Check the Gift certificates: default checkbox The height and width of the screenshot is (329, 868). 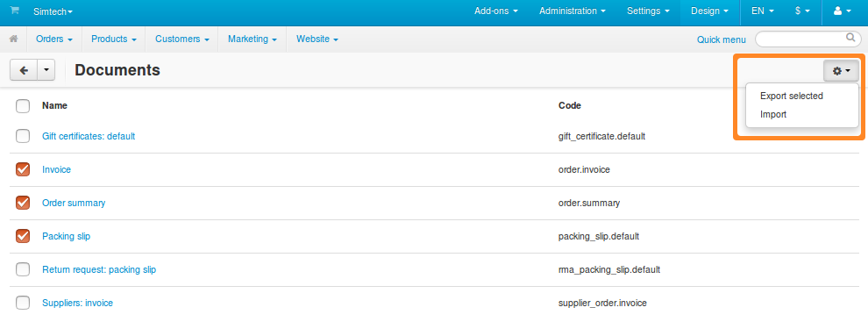pyautogui.click(x=23, y=136)
